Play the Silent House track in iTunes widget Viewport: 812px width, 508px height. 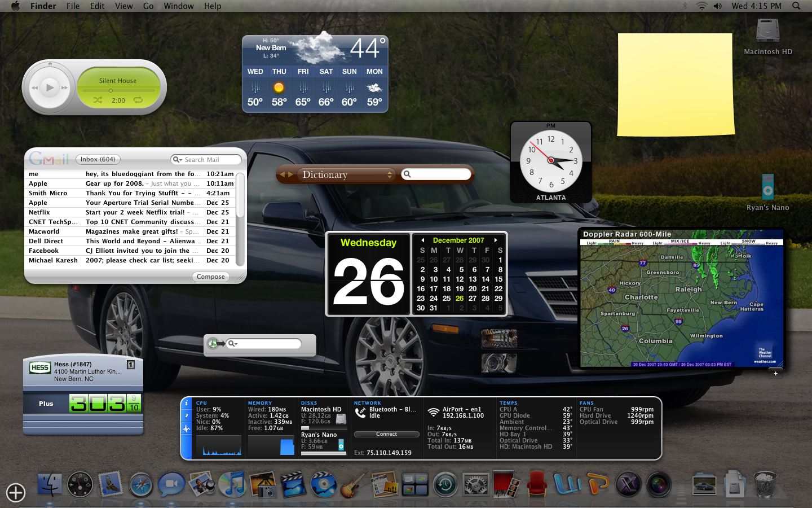click(x=50, y=87)
